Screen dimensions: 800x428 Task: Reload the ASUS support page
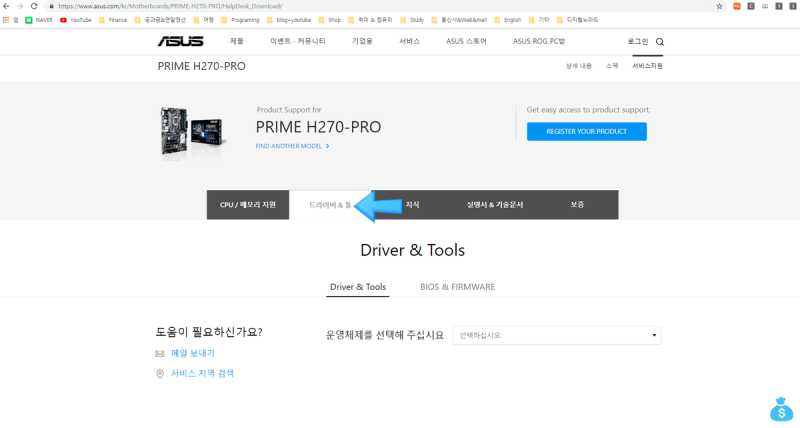pyautogui.click(x=34, y=6)
